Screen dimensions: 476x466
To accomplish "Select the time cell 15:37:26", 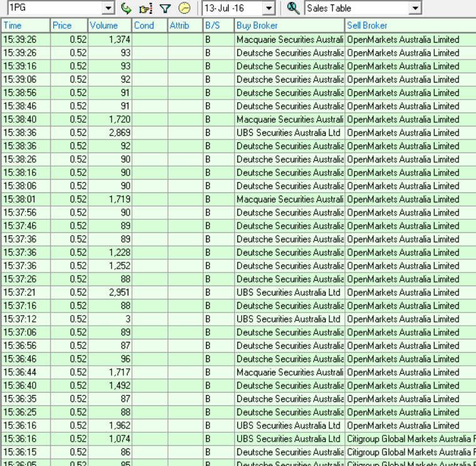I will (x=26, y=279).
